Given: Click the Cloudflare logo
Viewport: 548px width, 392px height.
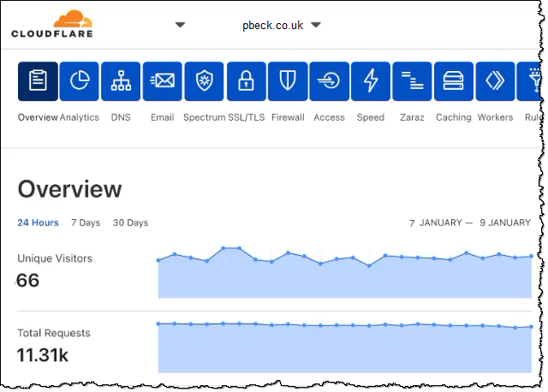Looking at the screenshot, I should click(x=52, y=24).
